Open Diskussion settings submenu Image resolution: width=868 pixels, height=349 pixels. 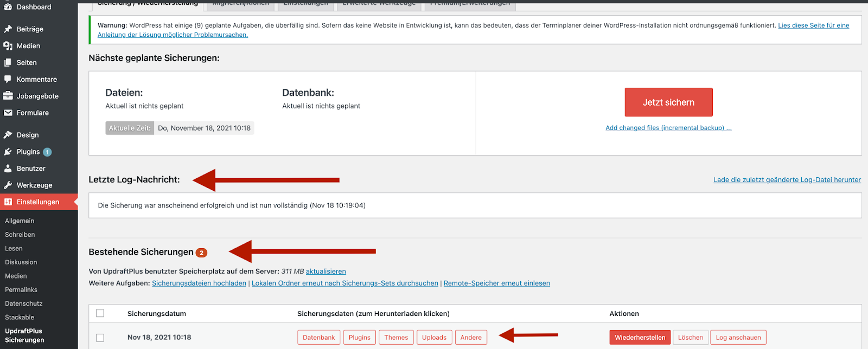coord(21,262)
